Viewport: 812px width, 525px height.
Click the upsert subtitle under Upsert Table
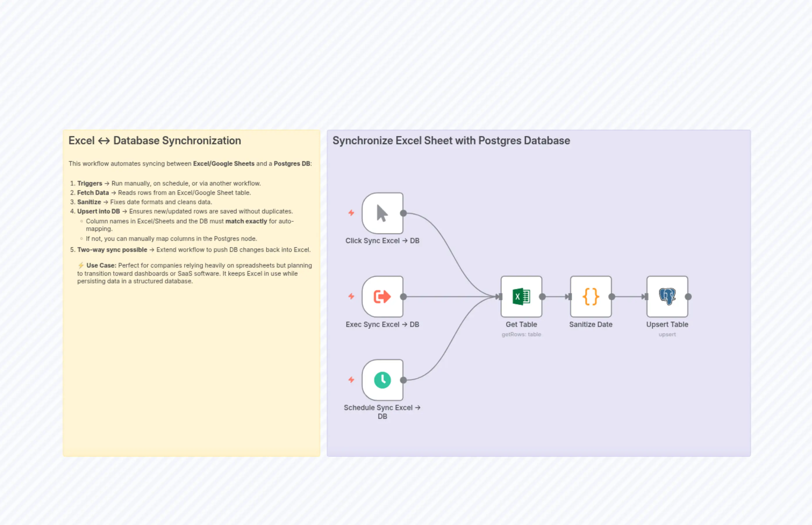pos(667,334)
